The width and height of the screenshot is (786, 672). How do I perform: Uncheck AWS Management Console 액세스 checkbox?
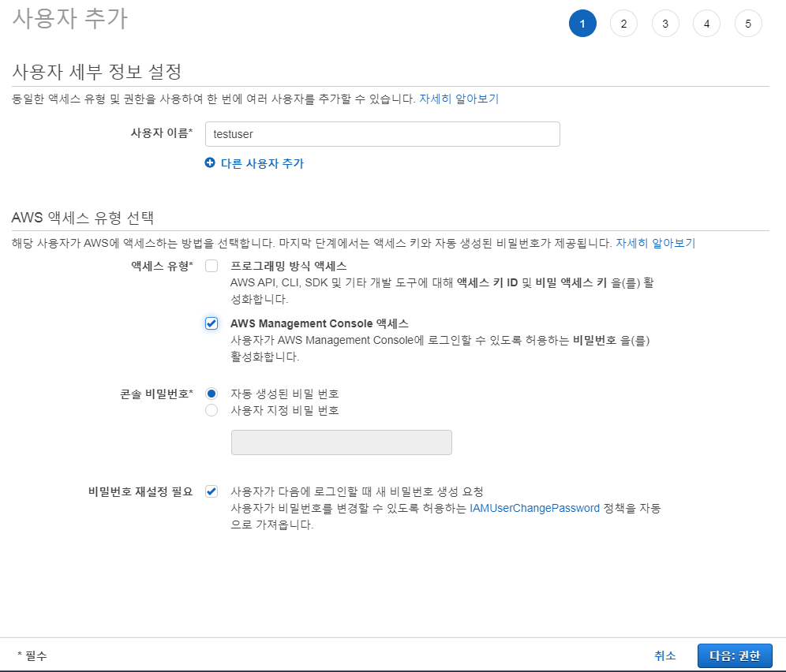211,323
